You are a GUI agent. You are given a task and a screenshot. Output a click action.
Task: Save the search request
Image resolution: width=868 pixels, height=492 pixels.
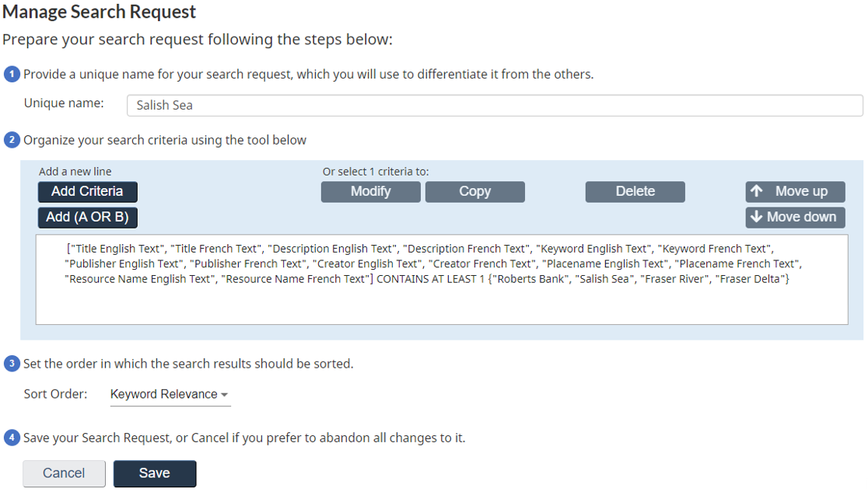(x=154, y=473)
